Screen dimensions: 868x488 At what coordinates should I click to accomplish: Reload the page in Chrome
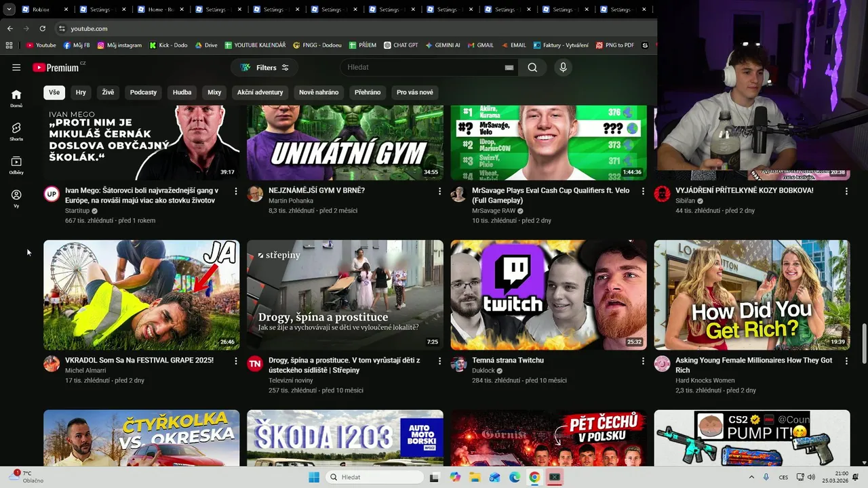[x=42, y=28]
